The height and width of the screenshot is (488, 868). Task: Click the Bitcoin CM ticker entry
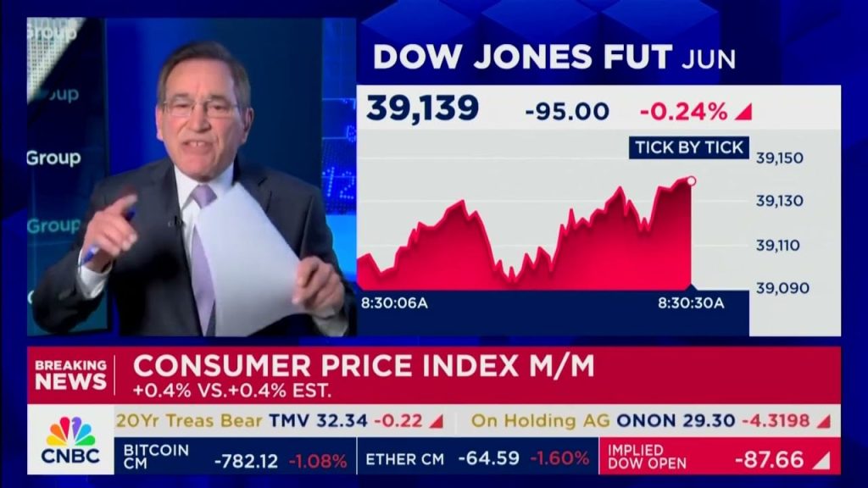click(235, 459)
